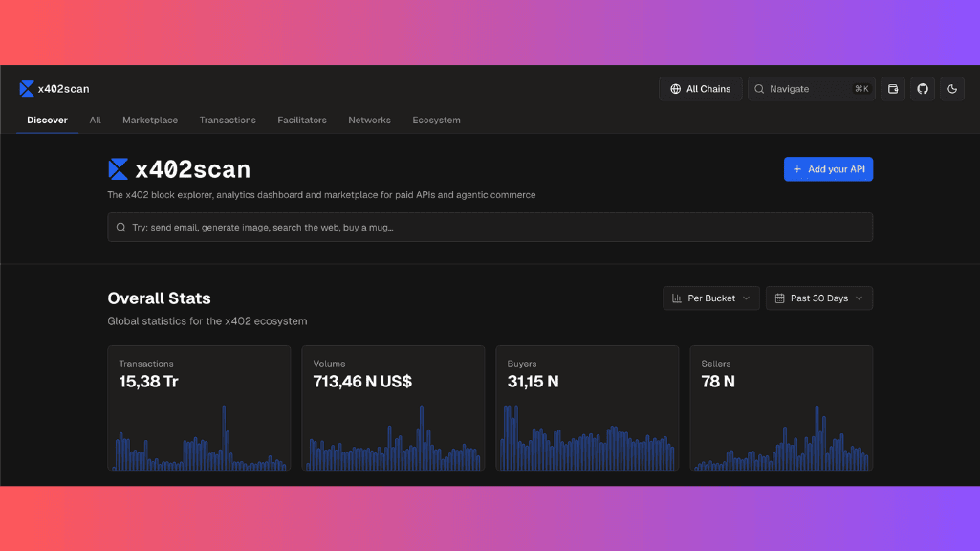Open the Volume stats card
This screenshot has height=551, width=980.
point(393,408)
